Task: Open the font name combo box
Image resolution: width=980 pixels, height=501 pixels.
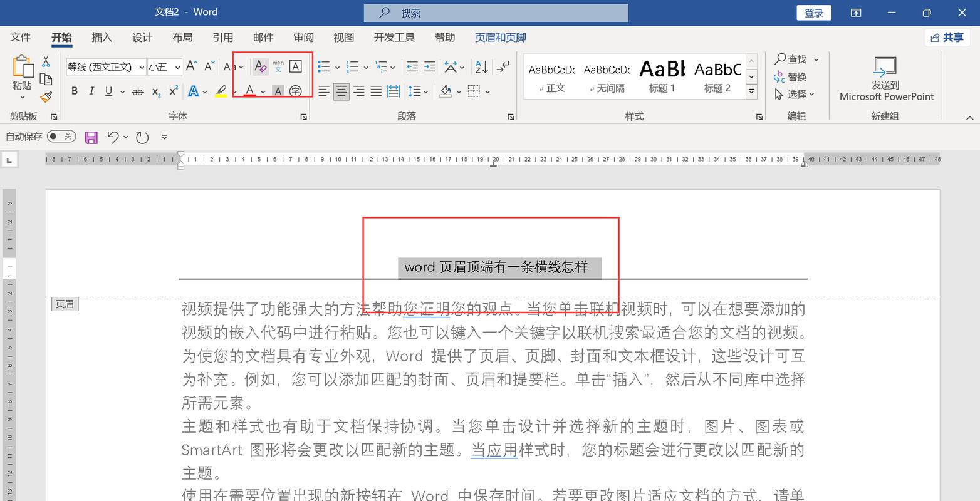Action: click(107, 66)
